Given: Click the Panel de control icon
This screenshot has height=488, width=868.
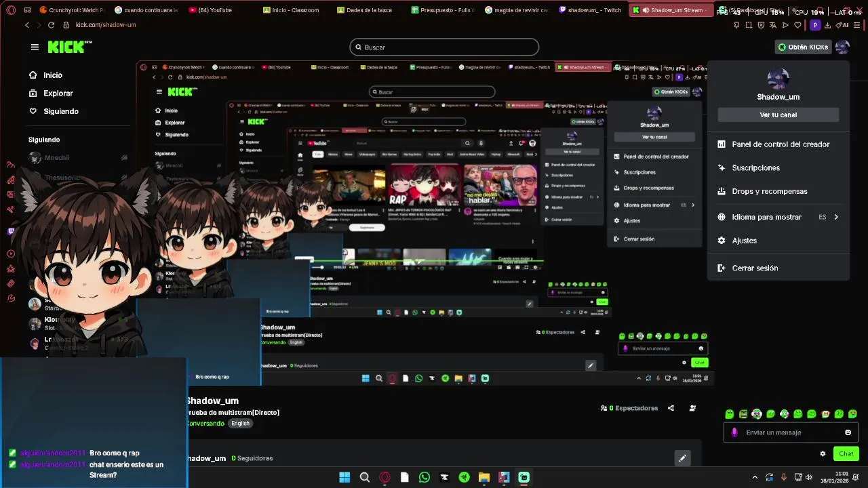Looking at the screenshot, I should tap(721, 144).
